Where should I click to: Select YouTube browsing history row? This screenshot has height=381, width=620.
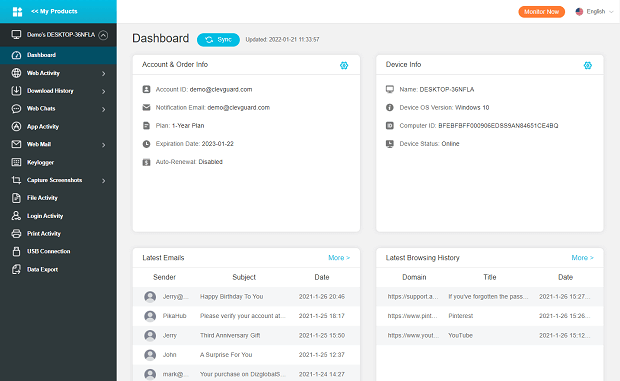point(490,335)
